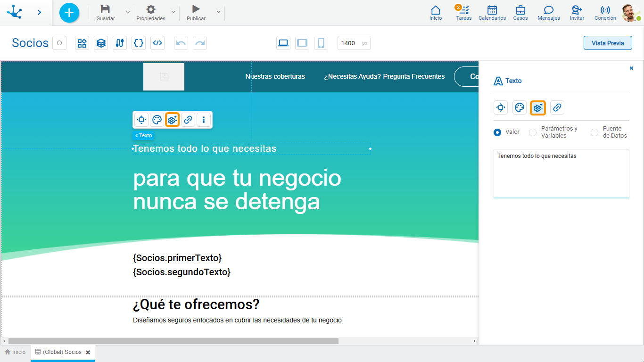This screenshot has width=644, height=362.
Task: Select 'para que tu negocio nunca se detenga' heading
Action: pyautogui.click(x=237, y=190)
